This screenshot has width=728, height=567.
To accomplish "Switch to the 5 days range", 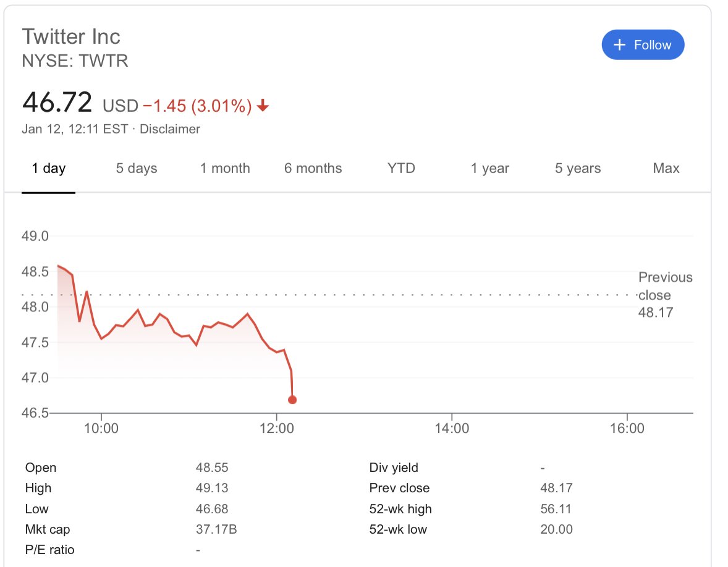I will point(137,169).
